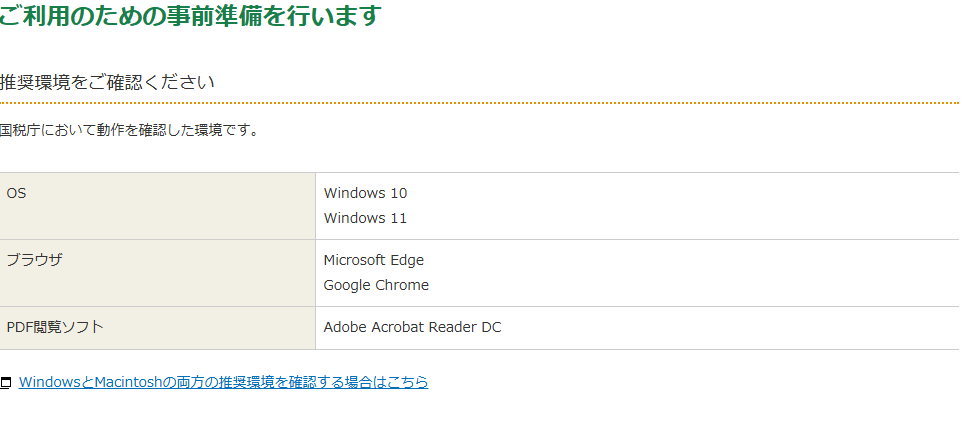The image size is (964, 437).
Task: Select the OS header cell in the table
Action: [157, 205]
